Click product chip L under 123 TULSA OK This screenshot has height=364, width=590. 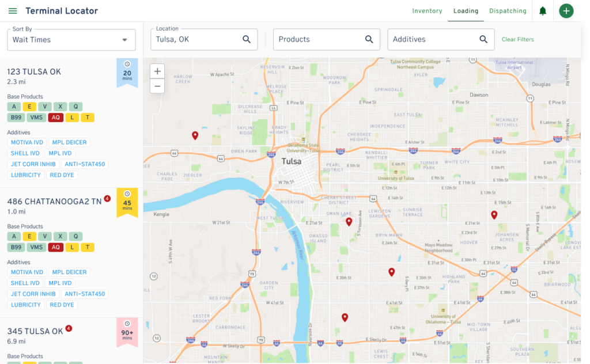point(72,117)
